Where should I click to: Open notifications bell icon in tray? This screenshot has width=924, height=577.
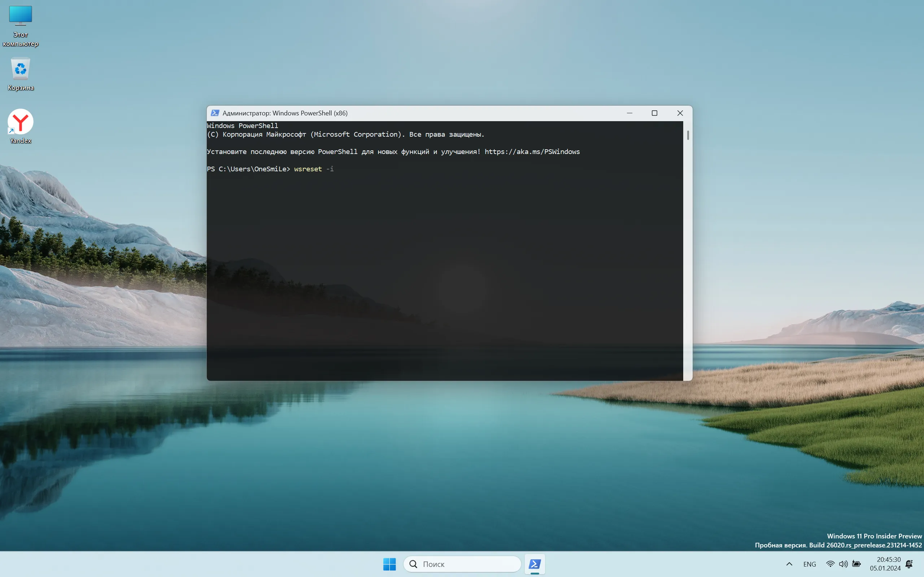point(910,564)
